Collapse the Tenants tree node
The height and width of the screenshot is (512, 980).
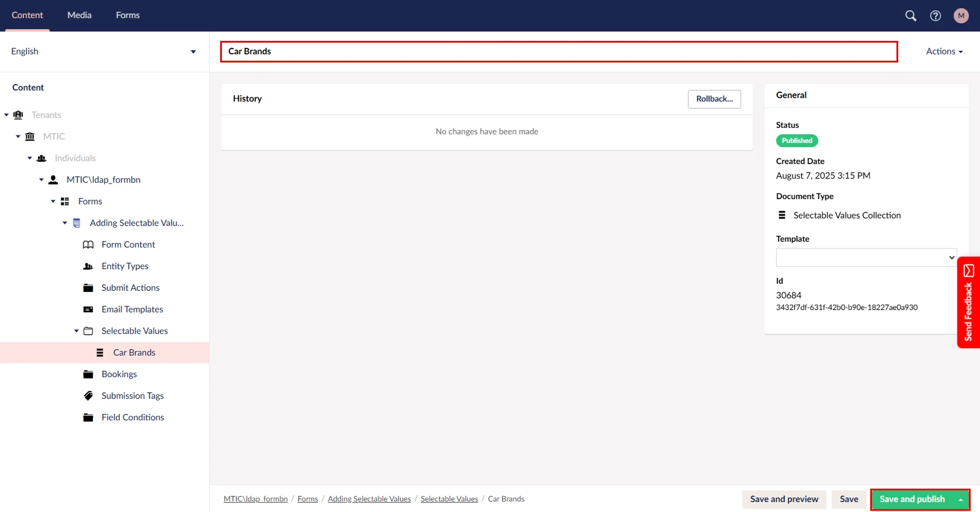[x=6, y=115]
